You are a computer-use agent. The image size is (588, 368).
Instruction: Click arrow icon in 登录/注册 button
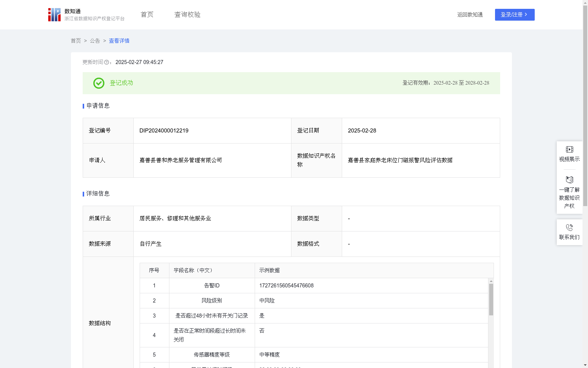pyautogui.click(x=526, y=14)
